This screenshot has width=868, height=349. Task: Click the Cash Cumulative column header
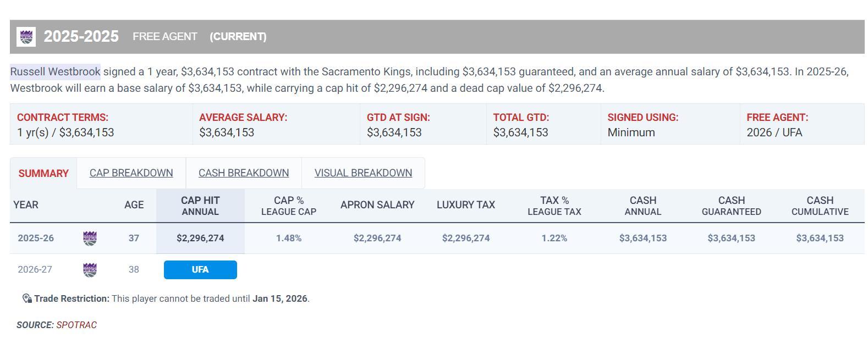pyautogui.click(x=820, y=206)
